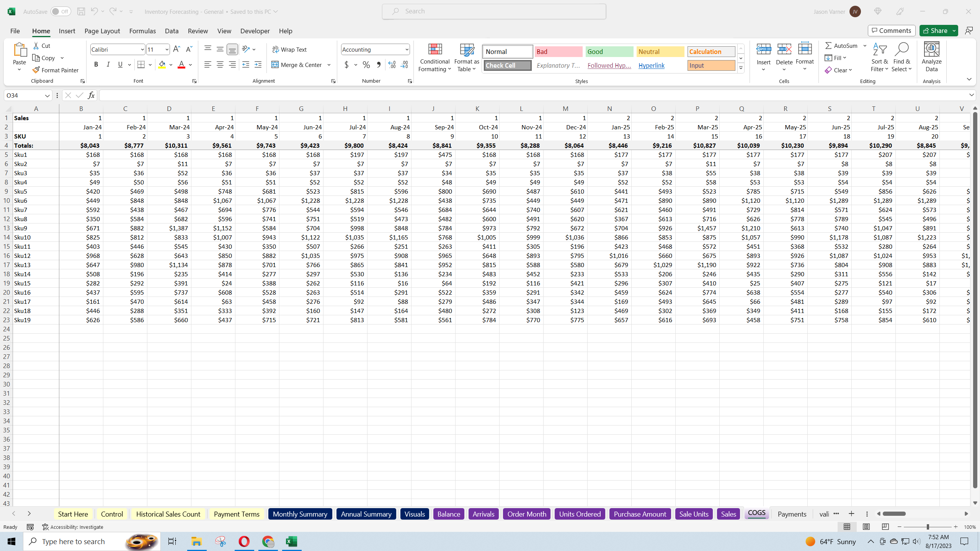The width and height of the screenshot is (980, 551).
Task: Toggle Bold formatting
Action: pos(96,64)
